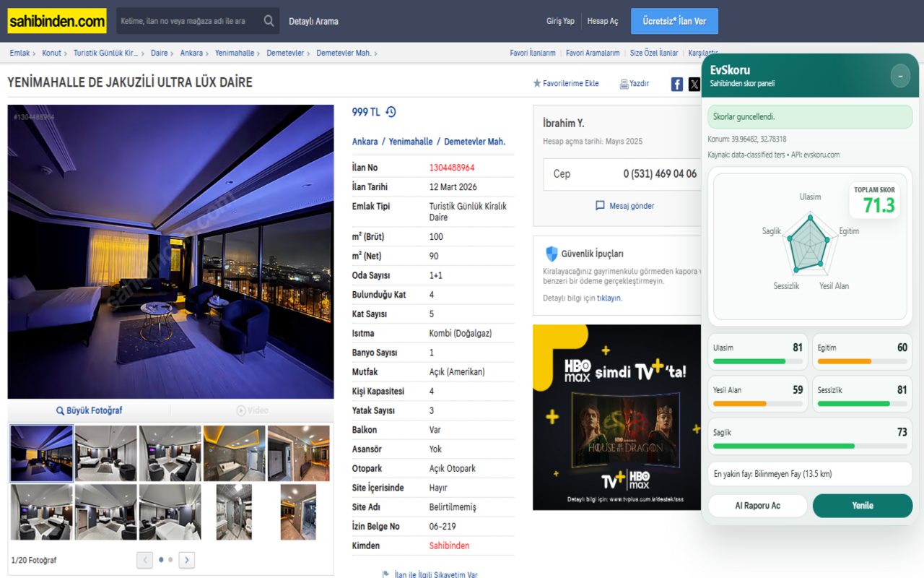
Task: Click the magnifier icon beside Büyük Fotoğraf
Action: 61,410
